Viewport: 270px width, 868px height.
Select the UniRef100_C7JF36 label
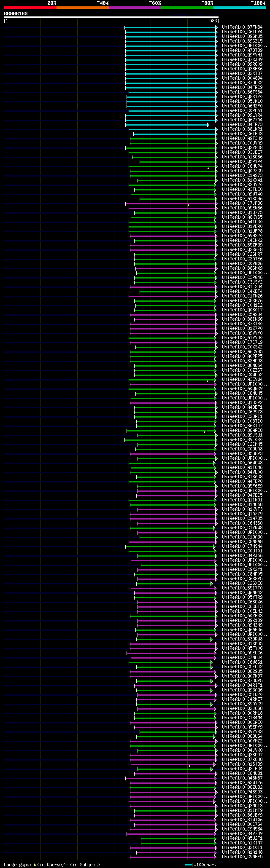pyautogui.click(x=242, y=204)
